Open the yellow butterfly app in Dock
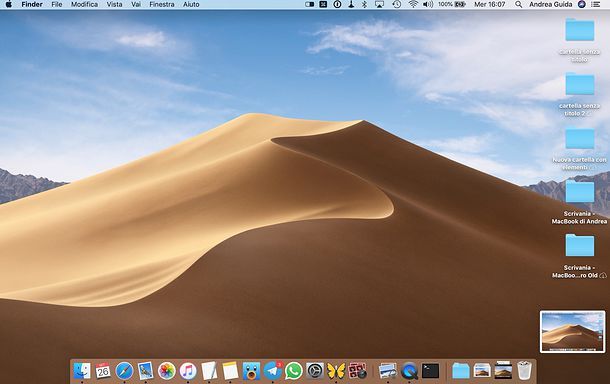This screenshot has width=610, height=384. 336,371
